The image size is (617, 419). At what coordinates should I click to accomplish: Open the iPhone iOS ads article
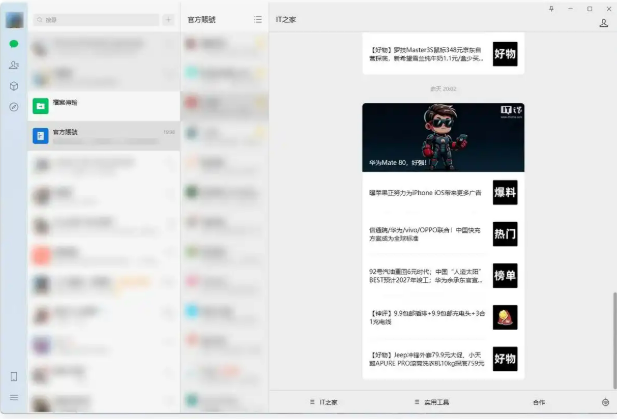click(443, 192)
